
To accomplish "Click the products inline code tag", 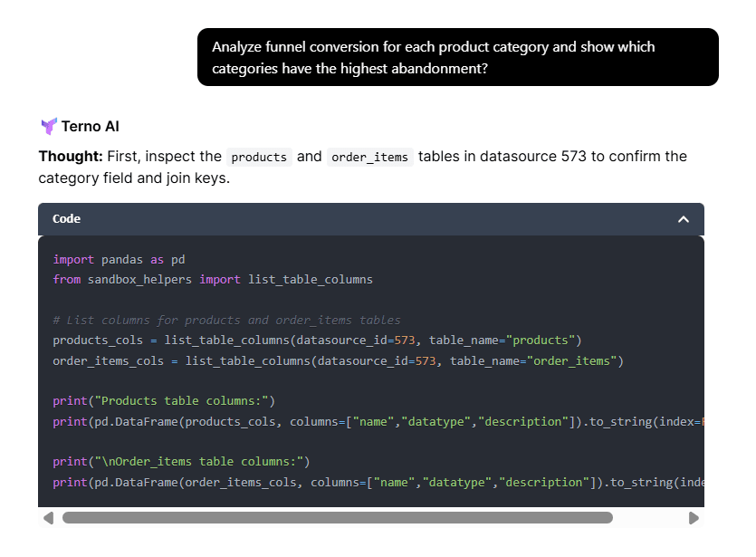I will click(x=259, y=157).
